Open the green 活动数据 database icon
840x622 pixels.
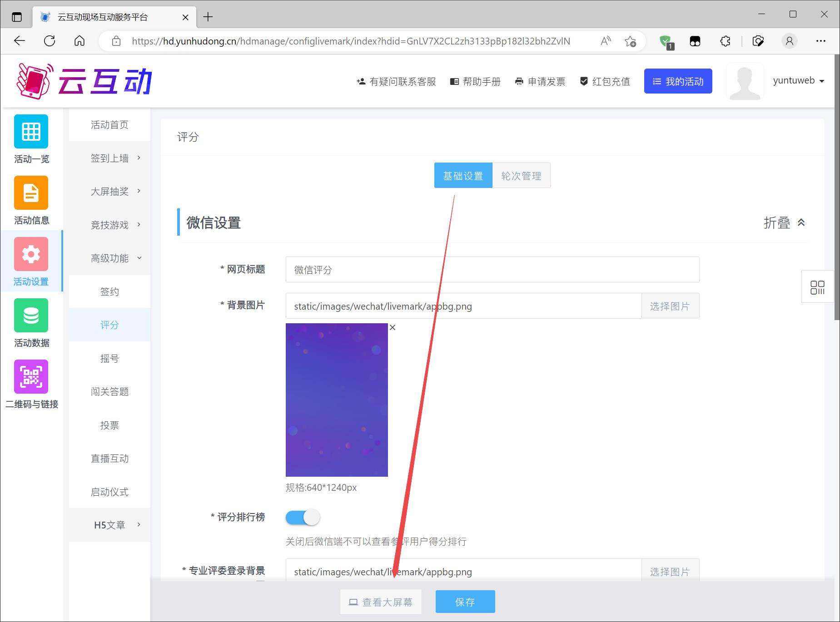31,316
